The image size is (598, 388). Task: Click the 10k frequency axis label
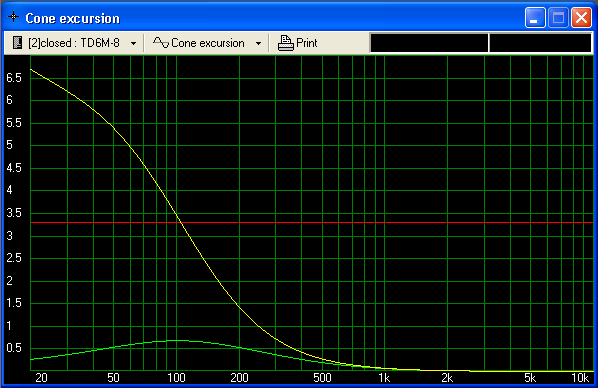point(580,378)
